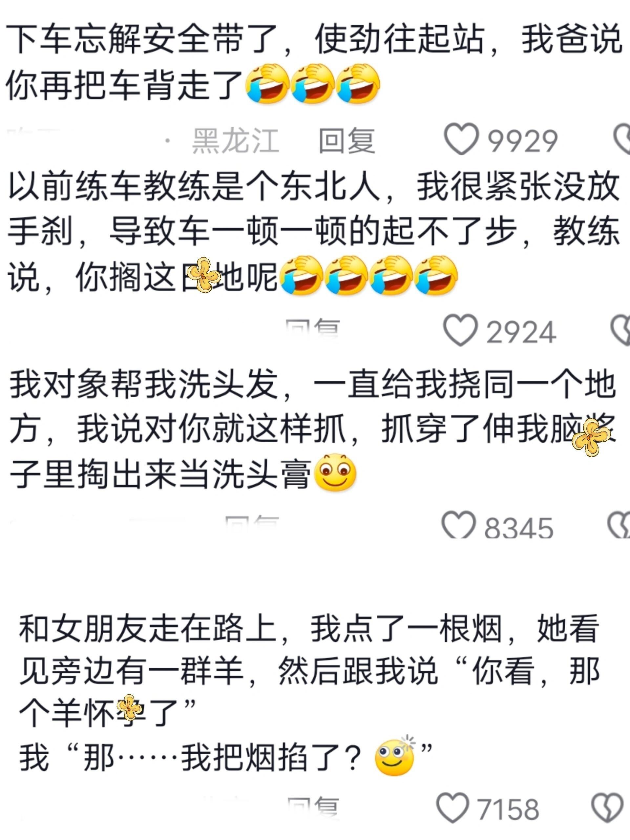Dislike the seatbelt comment via broken heart

point(622,139)
